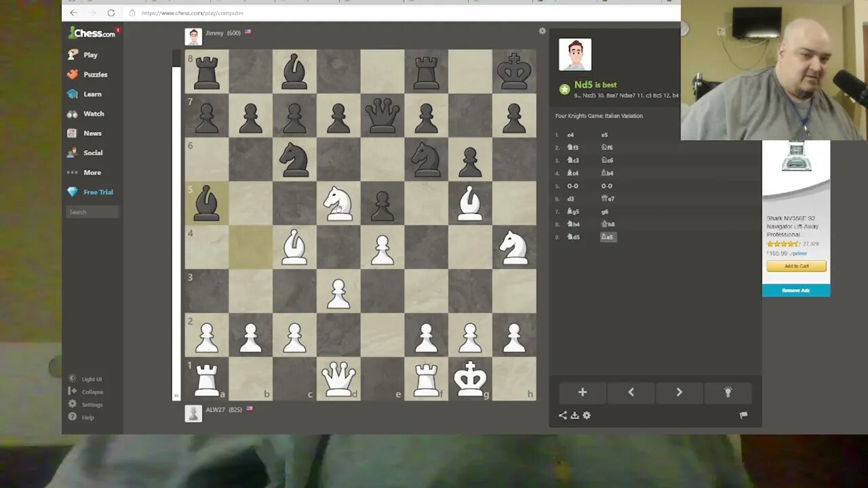Click the evaluation bar left of board

tap(177, 226)
